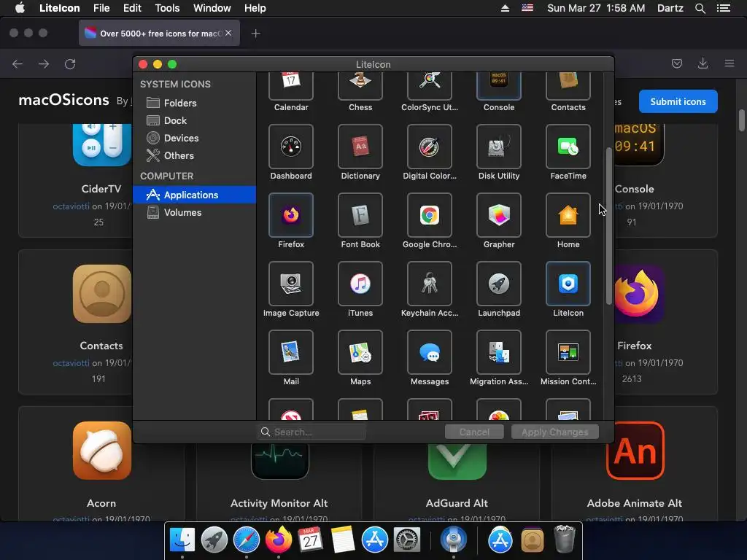Open the browser hamburger menu
747x560 pixels.
729,63
